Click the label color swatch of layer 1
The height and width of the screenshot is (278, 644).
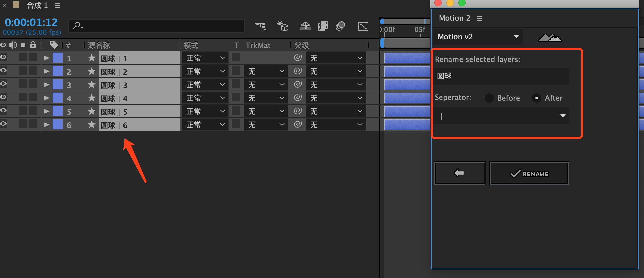point(58,58)
